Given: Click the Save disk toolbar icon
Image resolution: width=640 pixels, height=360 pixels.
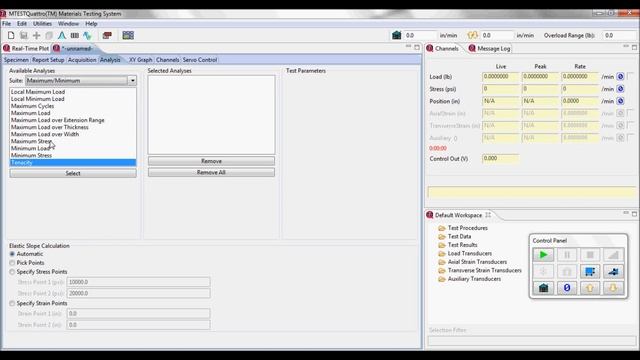Looking at the screenshot, I should [24, 36].
